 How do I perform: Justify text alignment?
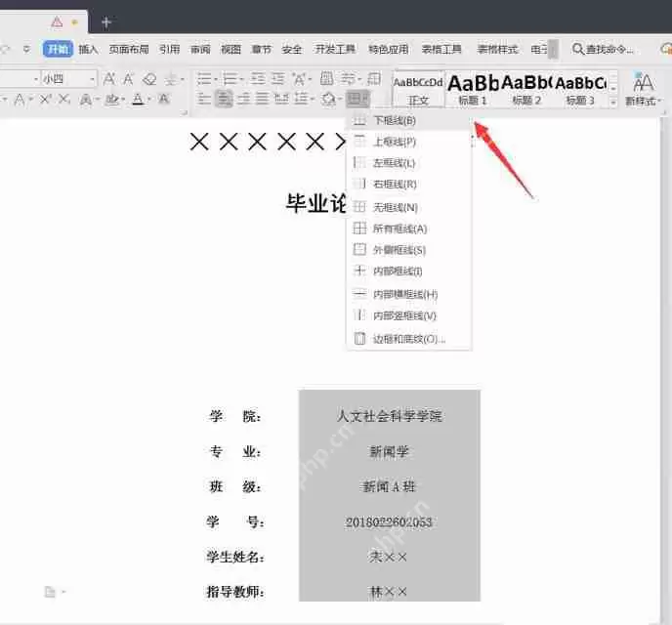(x=262, y=100)
